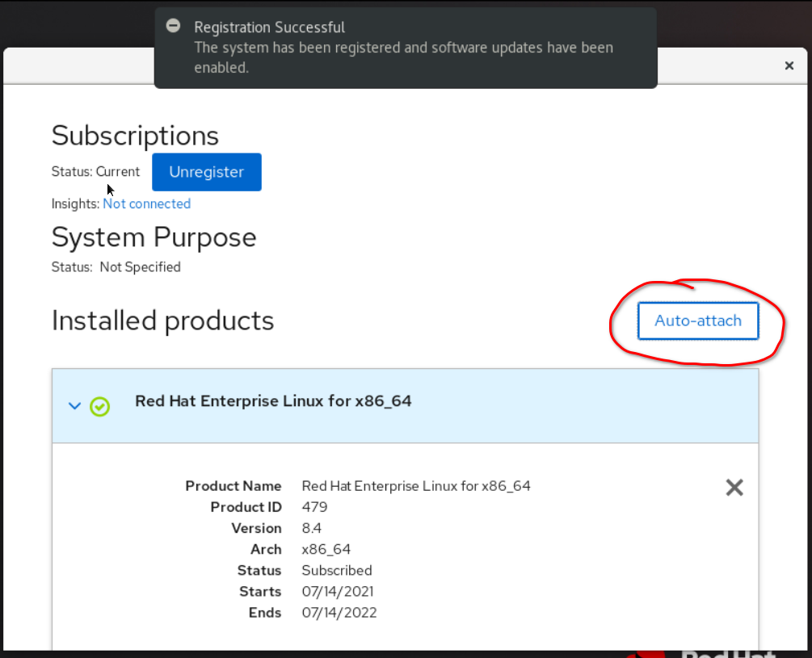The height and width of the screenshot is (658, 812).
Task: Click the System Purpose 'Not Specified' status
Action: (x=141, y=267)
